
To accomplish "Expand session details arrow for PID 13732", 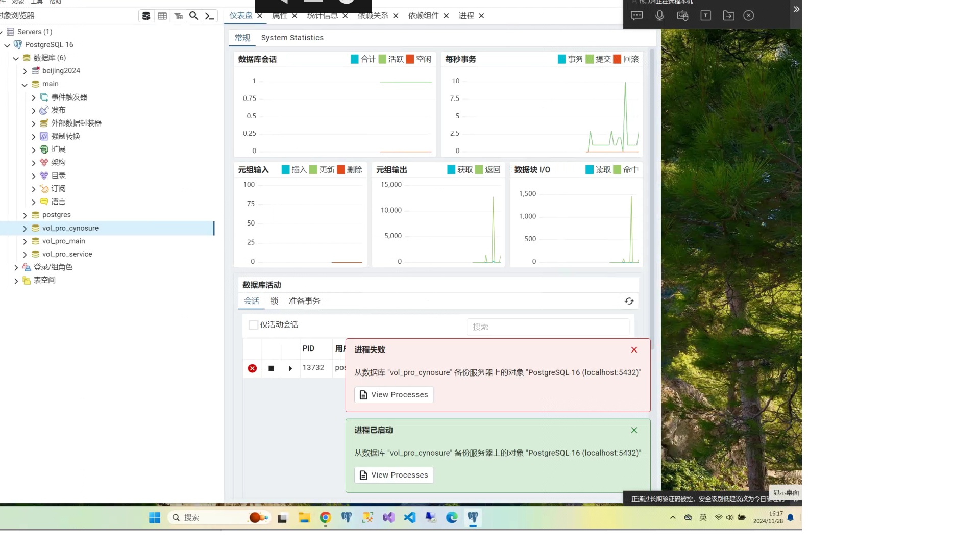I will point(290,368).
